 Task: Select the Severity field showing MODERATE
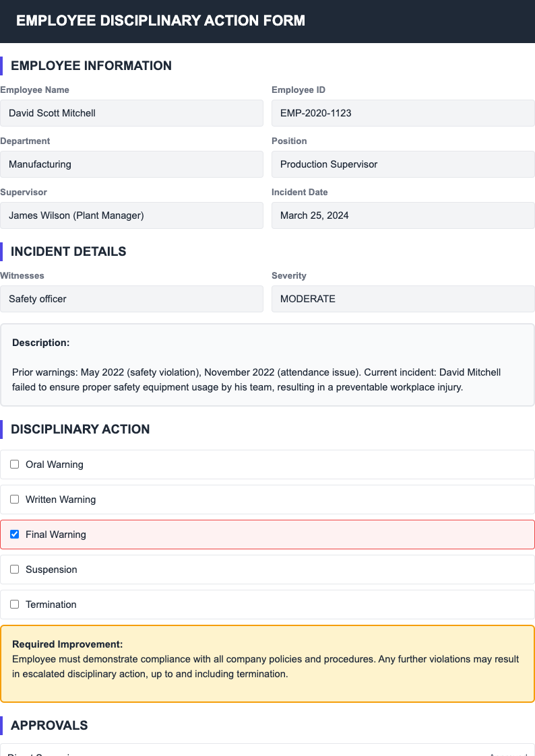pyautogui.click(x=403, y=299)
